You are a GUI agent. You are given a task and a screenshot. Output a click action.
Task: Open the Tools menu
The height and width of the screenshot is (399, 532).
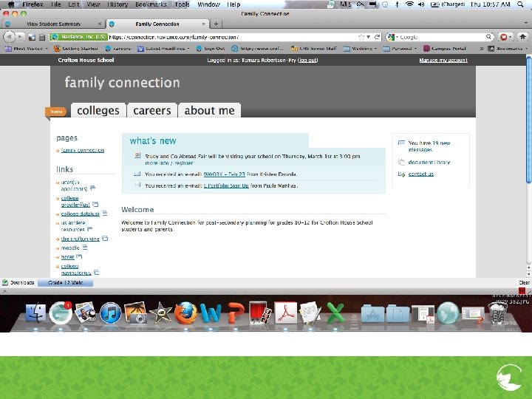pos(183,4)
